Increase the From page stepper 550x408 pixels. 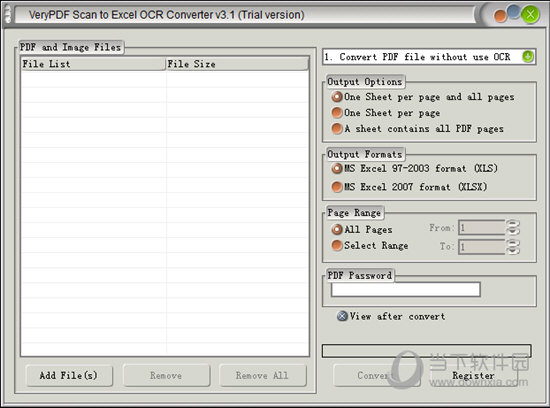513,224
